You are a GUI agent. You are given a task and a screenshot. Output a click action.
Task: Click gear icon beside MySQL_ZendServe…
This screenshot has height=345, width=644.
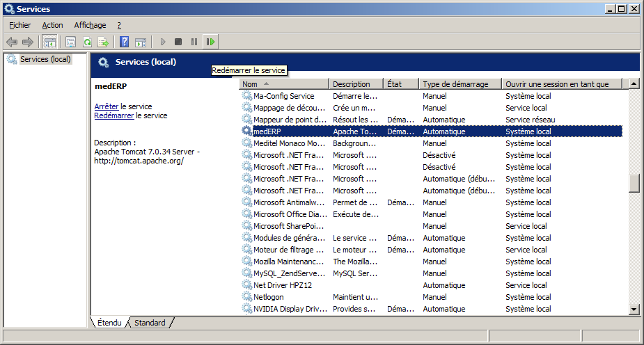click(246, 273)
